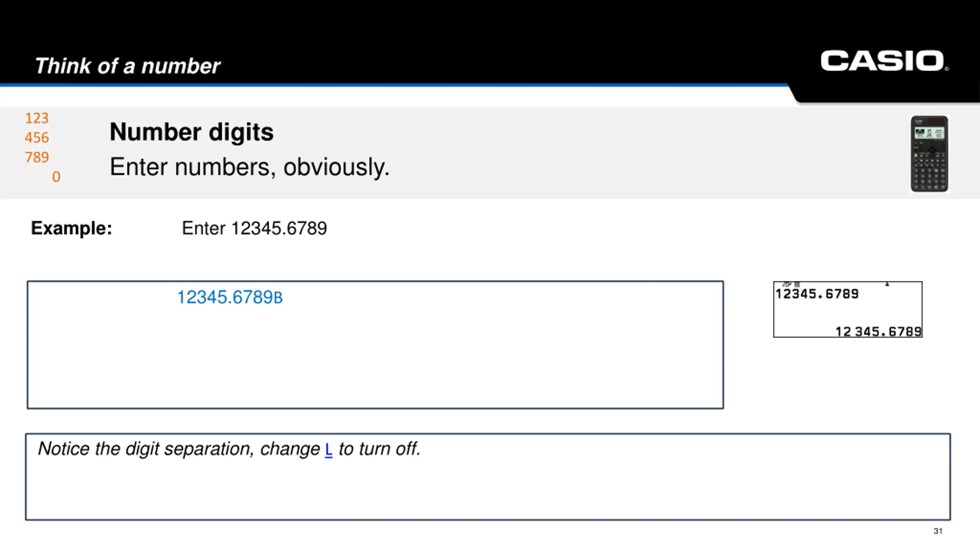The width and height of the screenshot is (980, 551).
Task: Click the orange 123 keypad row
Action: (37, 118)
